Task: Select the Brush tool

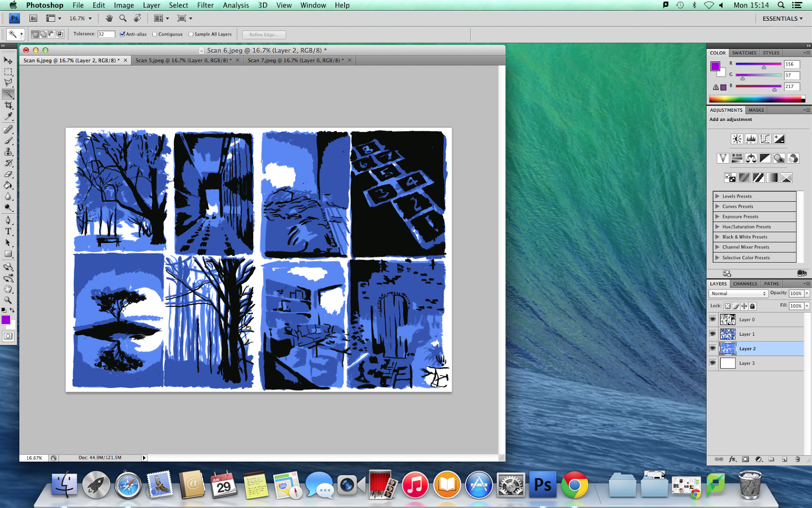Action: 8,141
